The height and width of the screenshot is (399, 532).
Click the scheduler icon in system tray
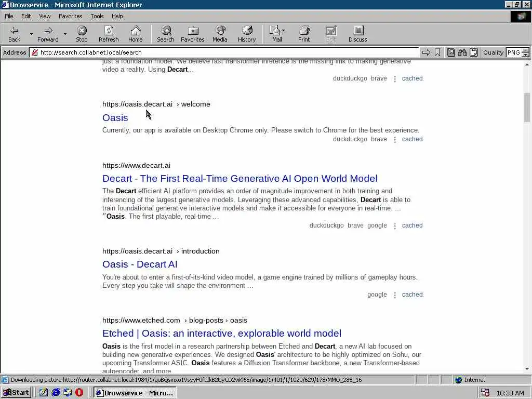pos(485,393)
